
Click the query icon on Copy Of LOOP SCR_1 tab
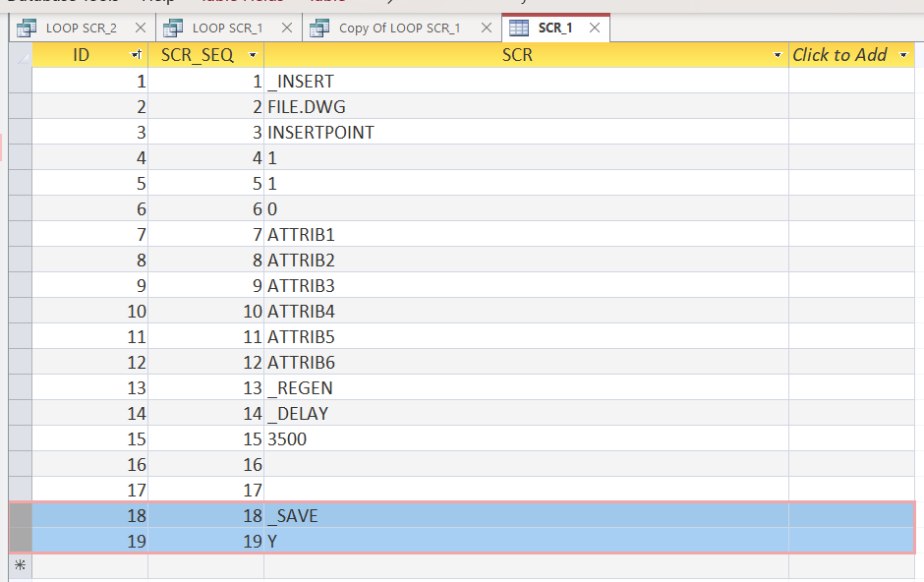pyautogui.click(x=319, y=28)
